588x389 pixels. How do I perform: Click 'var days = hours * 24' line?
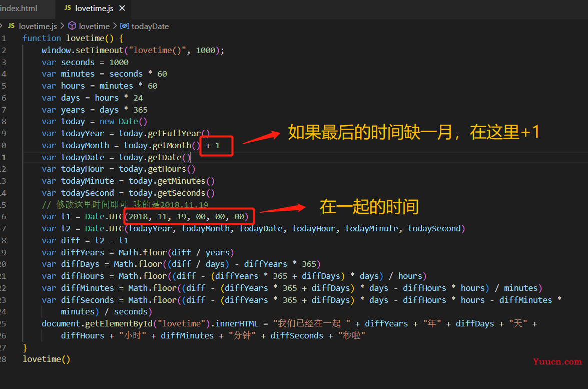pyautogui.click(x=92, y=98)
